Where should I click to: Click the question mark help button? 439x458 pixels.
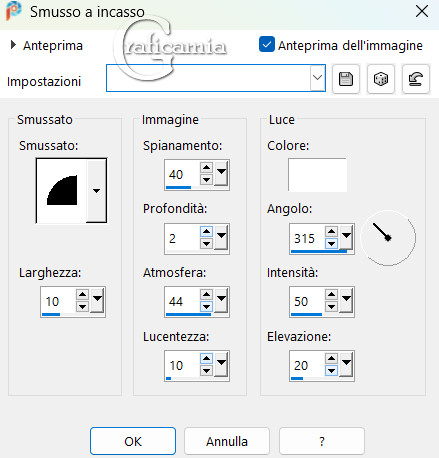point(322,441)
